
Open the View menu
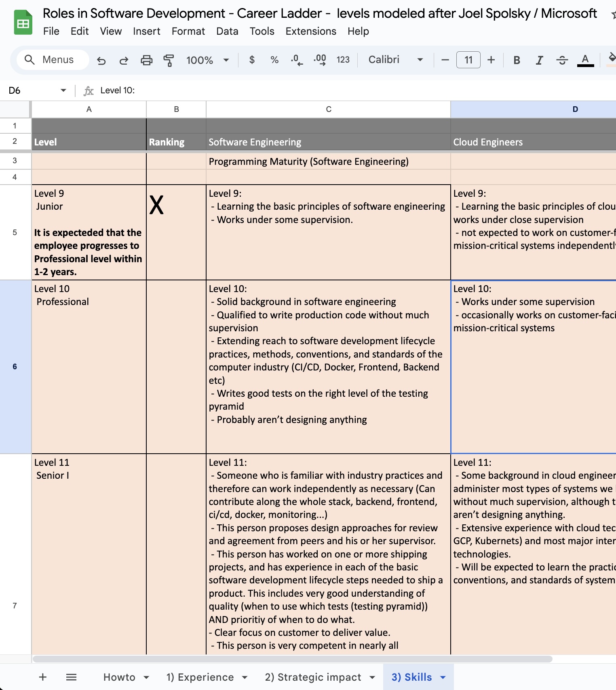tap(111, 31)
